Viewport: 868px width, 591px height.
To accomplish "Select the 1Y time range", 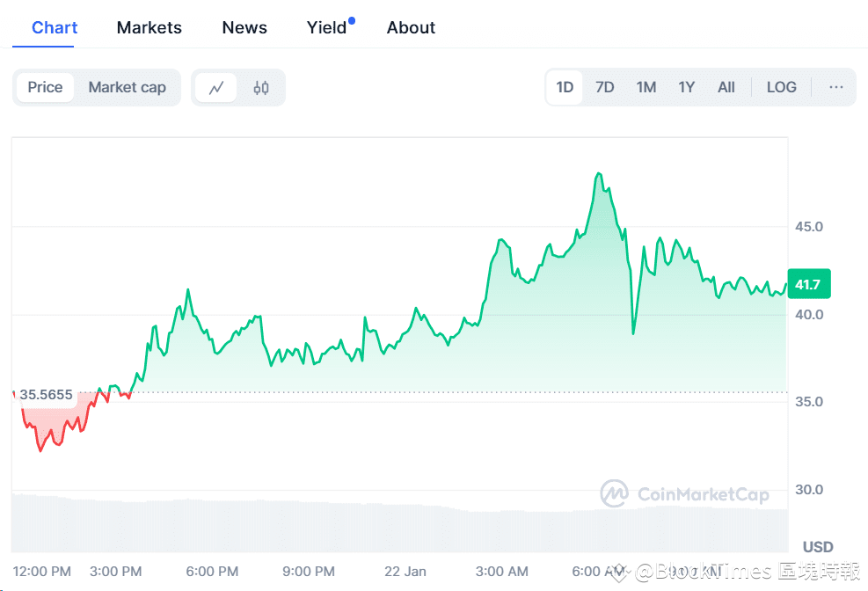I will (687, 87).
